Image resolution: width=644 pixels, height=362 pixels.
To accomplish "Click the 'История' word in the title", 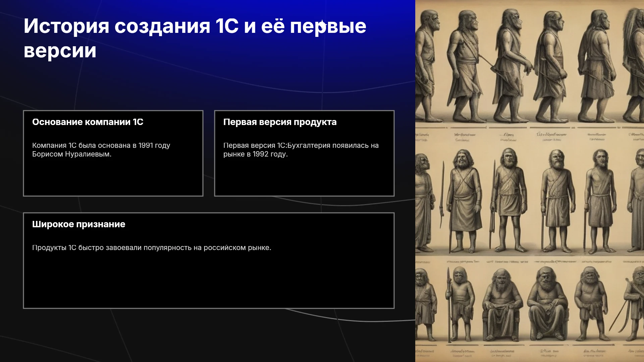I will click(x=66, y=26).
